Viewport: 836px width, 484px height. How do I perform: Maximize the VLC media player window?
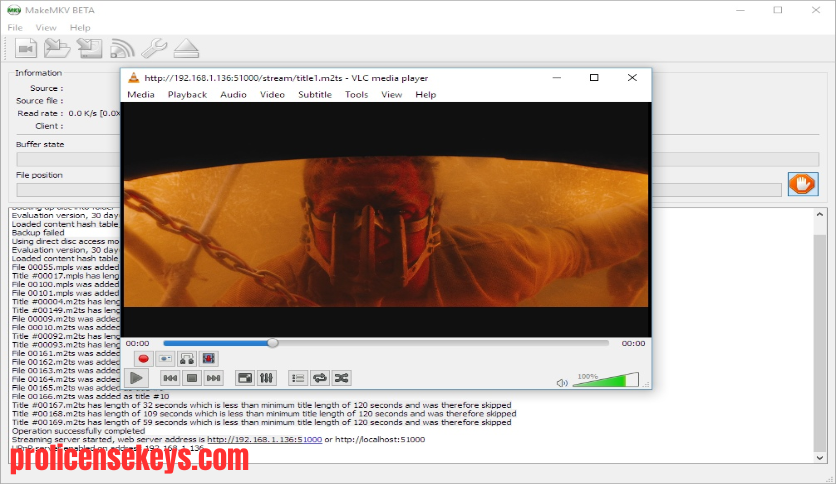tap(594, 78)
